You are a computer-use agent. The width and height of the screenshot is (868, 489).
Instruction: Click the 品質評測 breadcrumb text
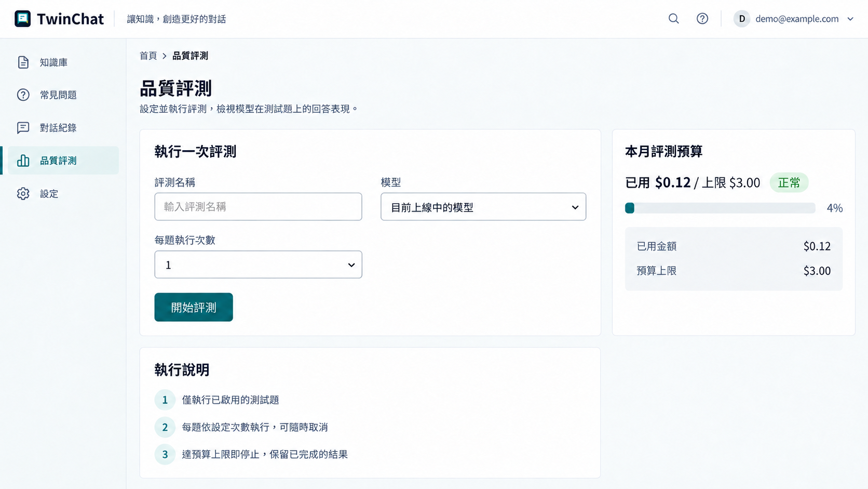pyautogui.click(x=190, y=56)
